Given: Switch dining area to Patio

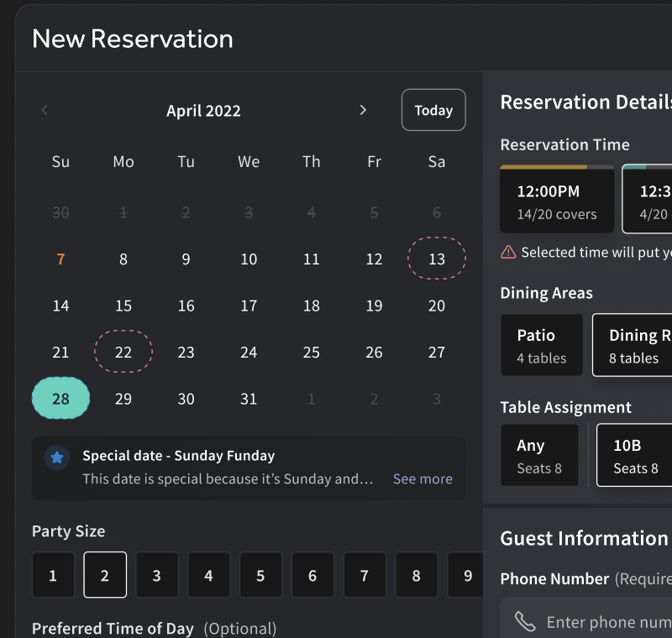Looking at the screenshot, I should [x=541, y=344].
